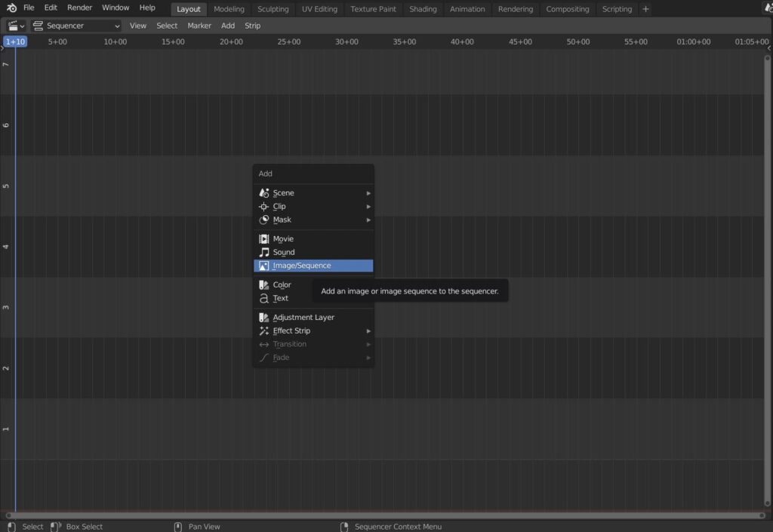Viewport: 773px width, 532px height.
Task: Click the Sound music note icon
Action: click(x=263, y=252)
